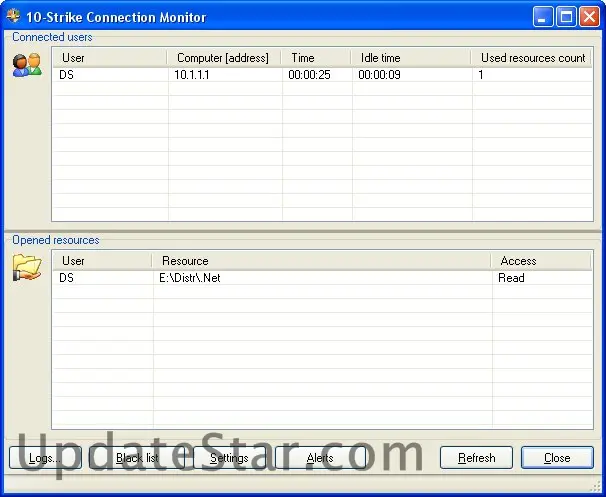The width and height of the screenshot is (606, 497).
Task: Click the opened resources folder icon
Action: click(x=27, y=267)
